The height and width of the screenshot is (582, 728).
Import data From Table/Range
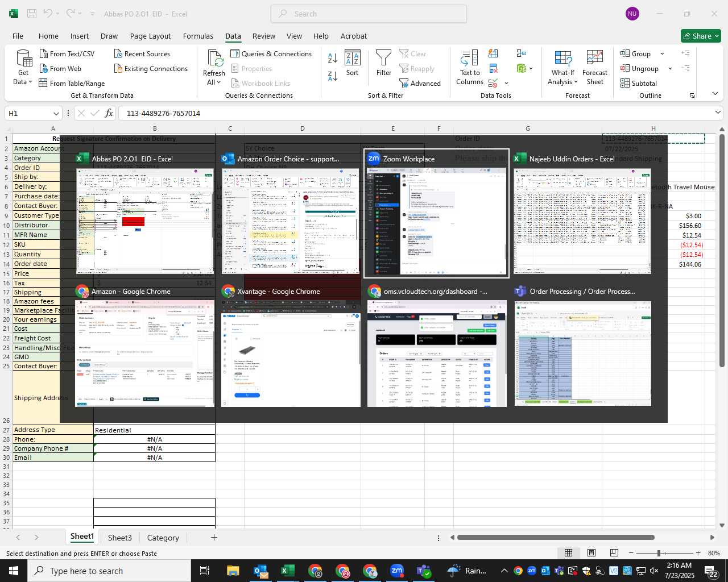click(x=72, y=83)
